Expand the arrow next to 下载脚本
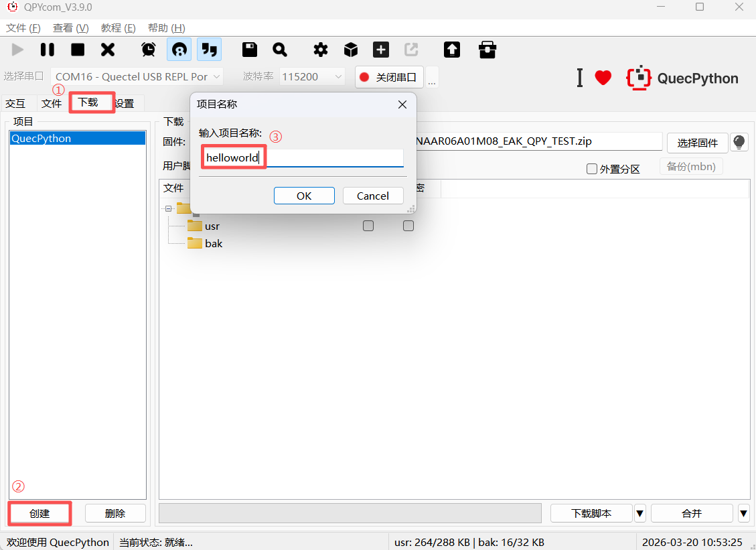The image size is (756, 550). pos(640,514)
